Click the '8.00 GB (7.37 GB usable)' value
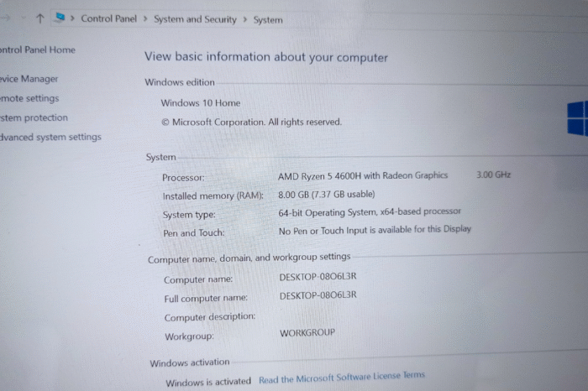The image size is (588, 391). (326, 195)
